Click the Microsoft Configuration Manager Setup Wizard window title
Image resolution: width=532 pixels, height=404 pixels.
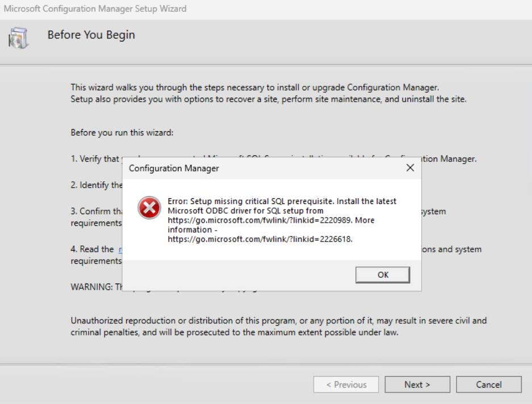95,9
